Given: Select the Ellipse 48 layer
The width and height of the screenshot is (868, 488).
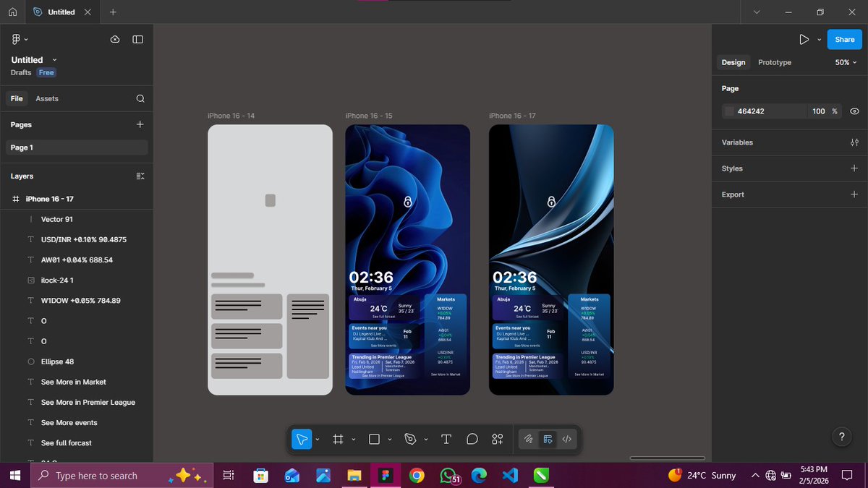Looking at the screenshot, I should (77, 361).
